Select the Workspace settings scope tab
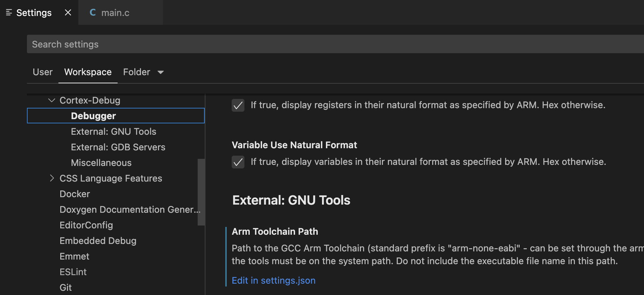The image size is (644, 295). click(88, 72)
